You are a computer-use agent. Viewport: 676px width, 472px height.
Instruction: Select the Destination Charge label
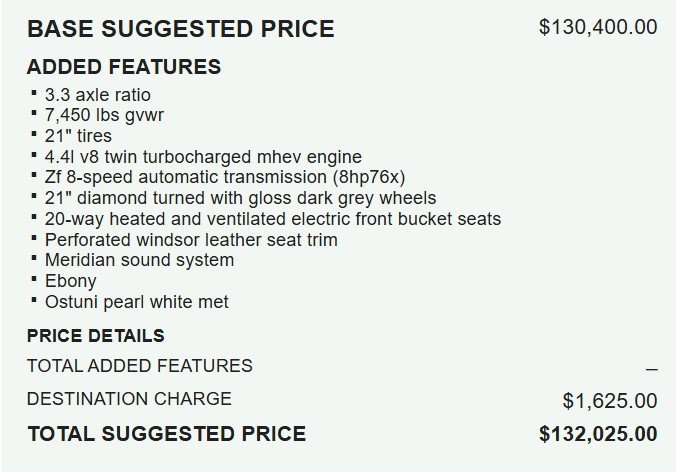[x=129, y=399]
